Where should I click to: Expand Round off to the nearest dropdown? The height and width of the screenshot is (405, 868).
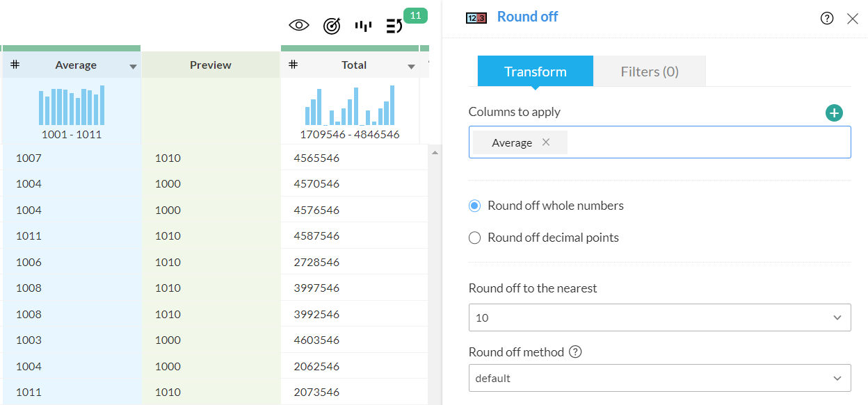tap(659, 317)
